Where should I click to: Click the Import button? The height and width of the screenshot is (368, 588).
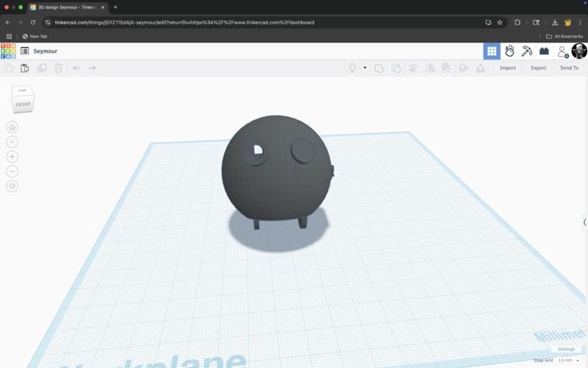click(x=508, y=68)
